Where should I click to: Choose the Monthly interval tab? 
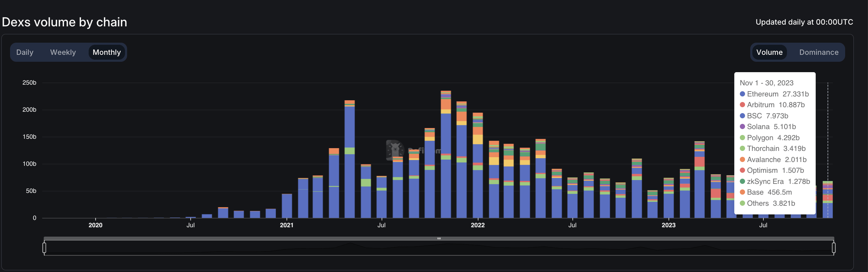[x=107, y=52]
